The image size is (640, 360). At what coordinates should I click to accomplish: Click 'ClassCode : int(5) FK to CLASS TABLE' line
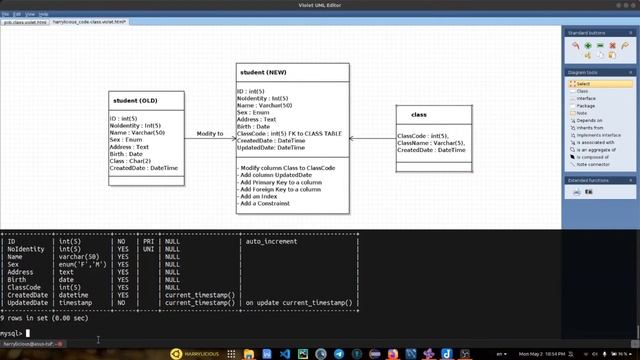coord(289,133)
